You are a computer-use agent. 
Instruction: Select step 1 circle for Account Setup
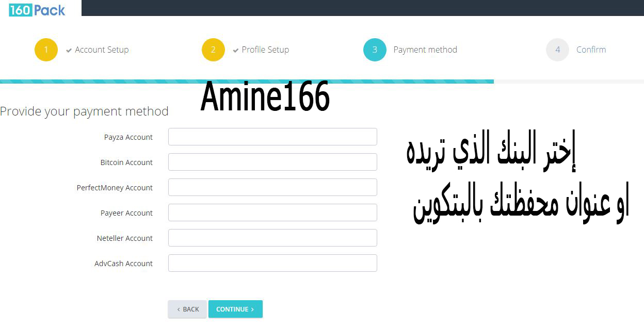[x=46, y=50]
